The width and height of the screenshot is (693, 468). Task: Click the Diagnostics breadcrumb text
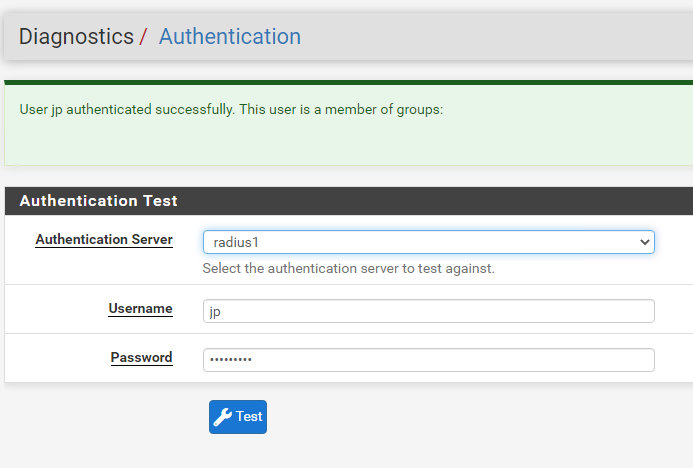(76, 37)
